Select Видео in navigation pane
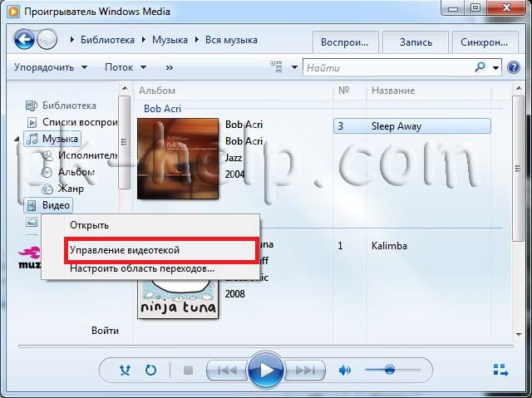 (x=48, y=205)
